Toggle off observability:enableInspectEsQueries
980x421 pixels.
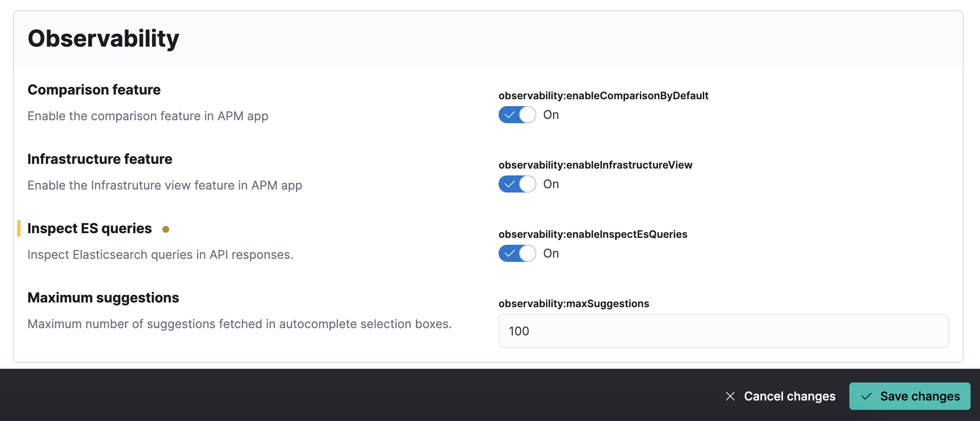pos(517,253)
